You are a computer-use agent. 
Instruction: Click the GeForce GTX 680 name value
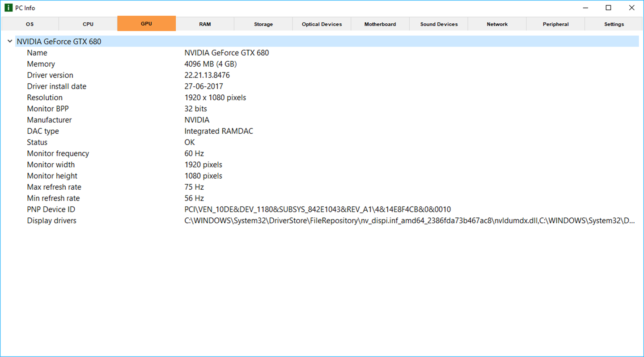pyautogui.click(x=227, y=53)
